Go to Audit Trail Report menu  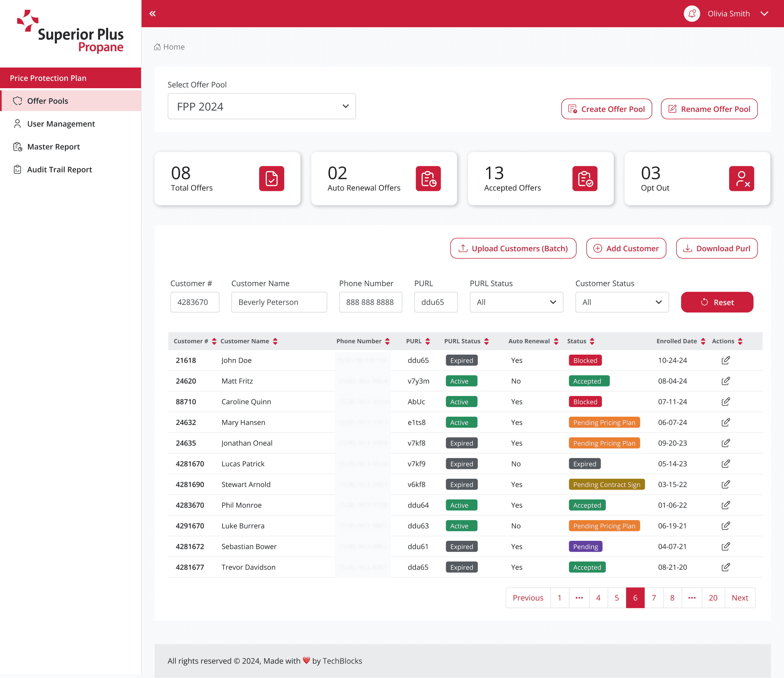click(x=60, y=169)
